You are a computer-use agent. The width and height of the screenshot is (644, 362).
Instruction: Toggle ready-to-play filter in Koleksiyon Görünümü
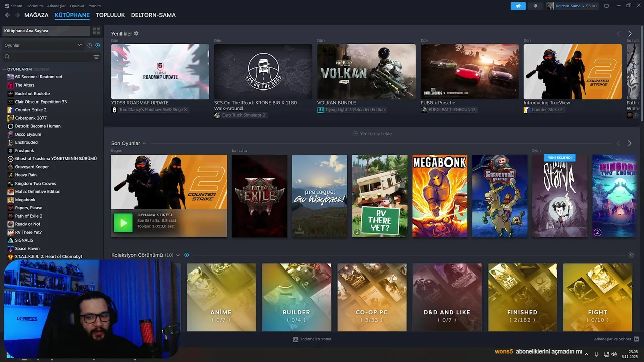pos(187,255)
